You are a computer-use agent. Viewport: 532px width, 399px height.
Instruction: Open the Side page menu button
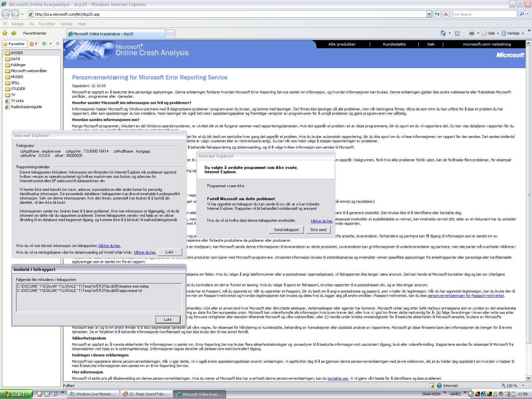(x=490, y=33)
